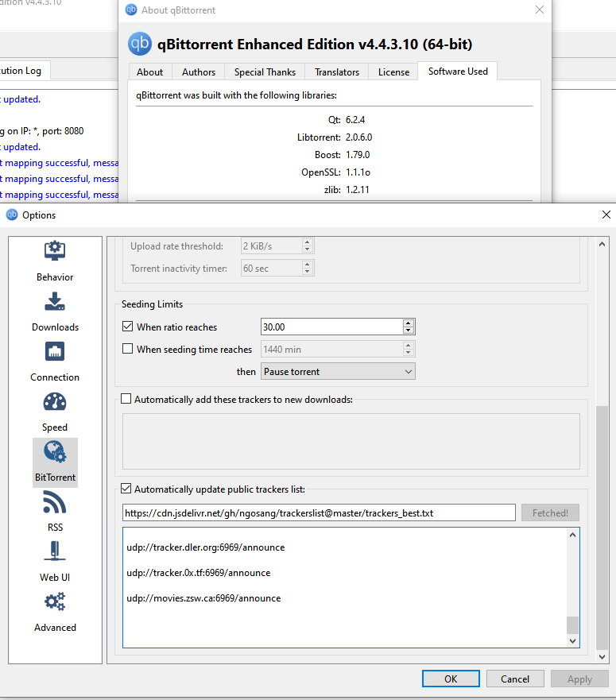Image resolution: width=616 pixels, height=700 pixels.
Task: Increase ratio limit with up arrow
Action: [x=409, y=323]
